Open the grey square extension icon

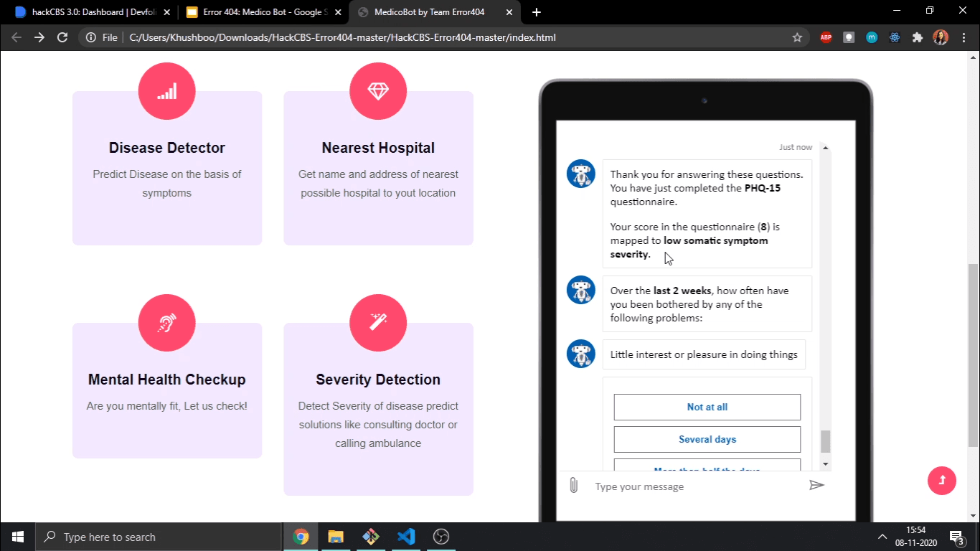pos(849,37)
